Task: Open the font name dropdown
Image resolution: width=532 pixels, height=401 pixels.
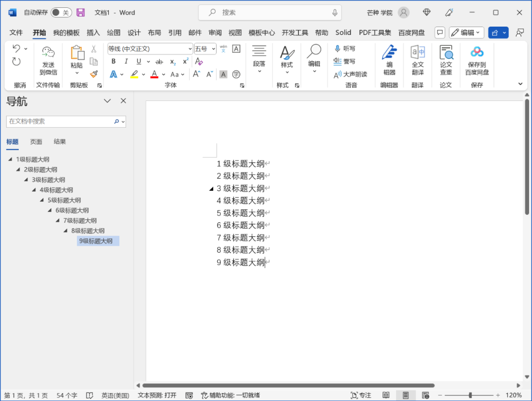Action: point(190,49)
